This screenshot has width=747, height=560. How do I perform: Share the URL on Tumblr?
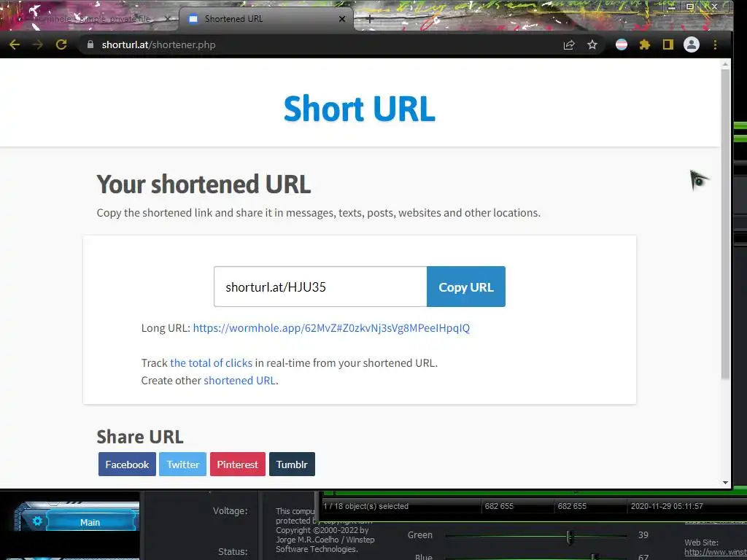click(292, 464)
